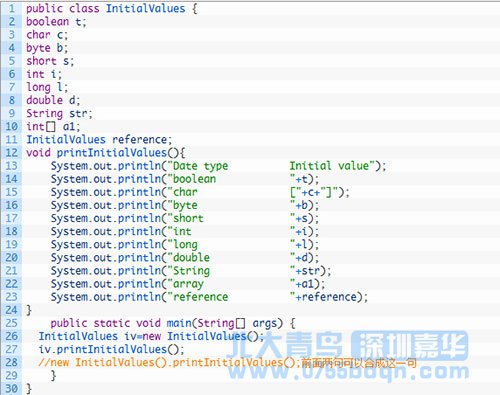
Task: Click the println printing double d
Action: (185, 258)
